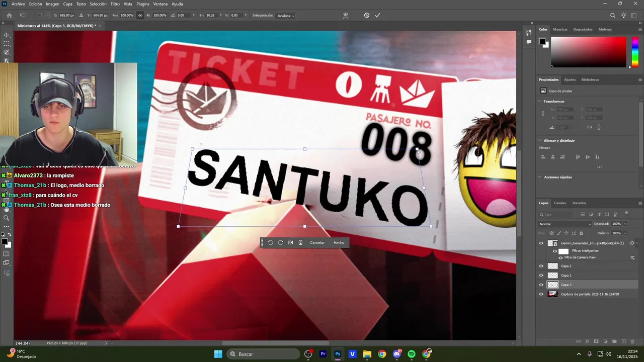Hide the Capa 1 layer
644x362 pixels.
(x=541, y=276)
